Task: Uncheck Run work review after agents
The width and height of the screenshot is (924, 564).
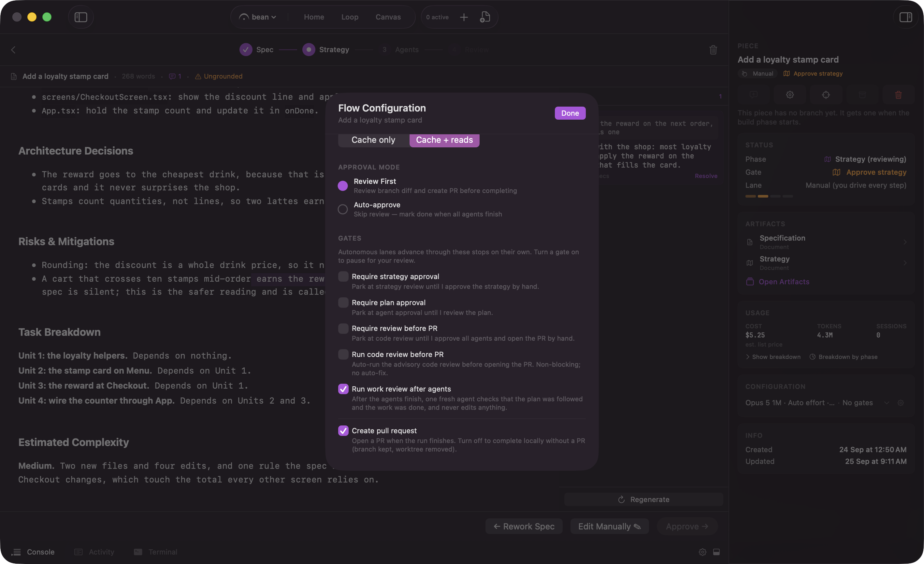Action: tap(343, 390)
